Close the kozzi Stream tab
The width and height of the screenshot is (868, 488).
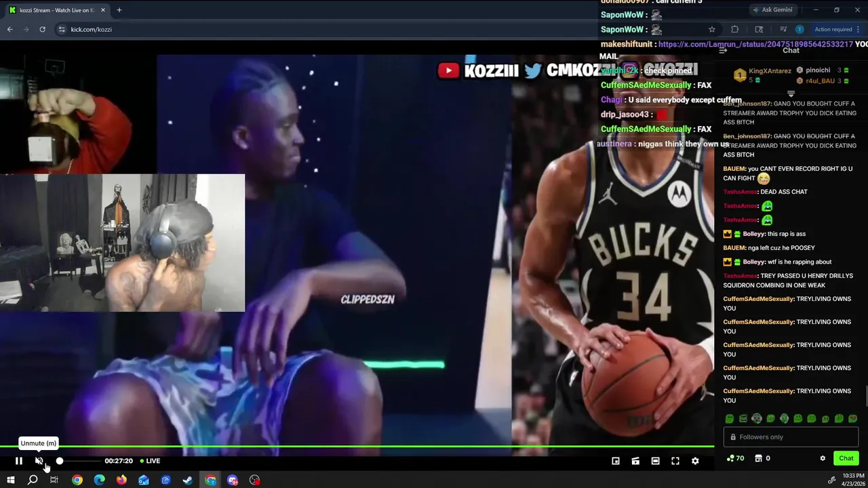click(x=103, y=10)
